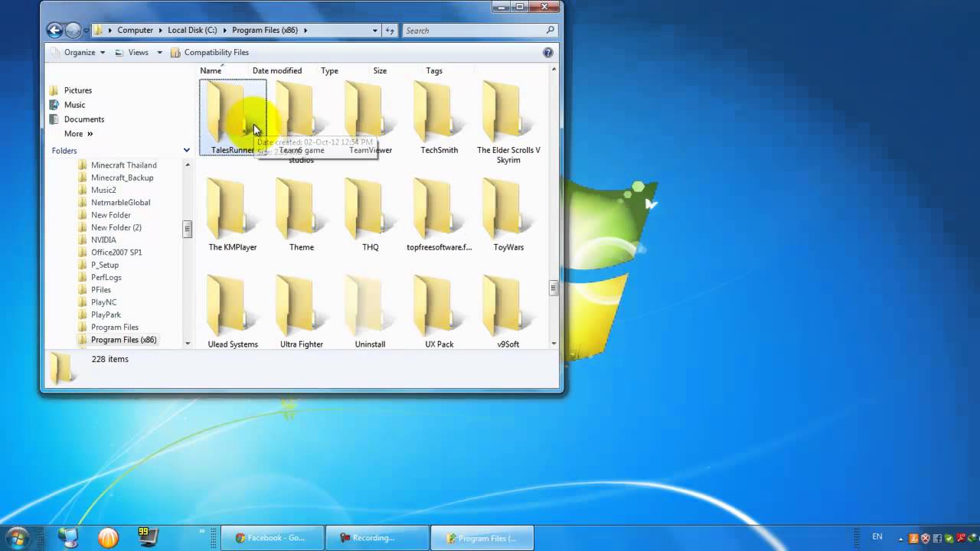The image size is (980, 551).
Task: Open the THQ folder
Action: 371,214
